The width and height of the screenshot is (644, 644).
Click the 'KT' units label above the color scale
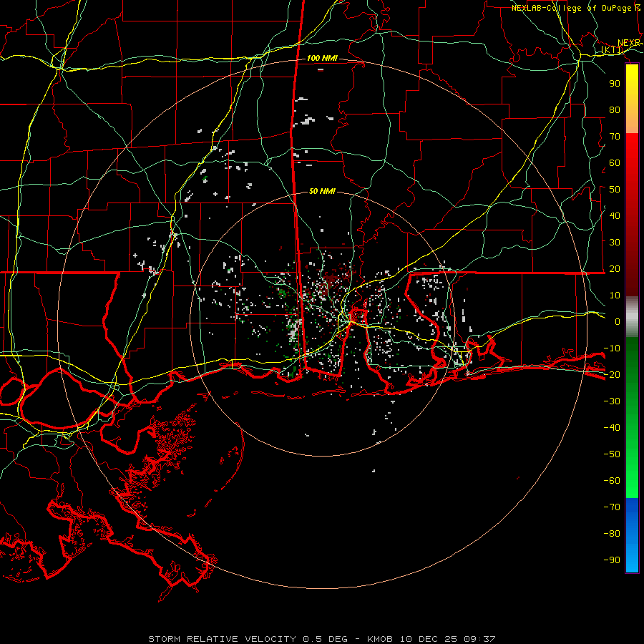pos(612,50)
